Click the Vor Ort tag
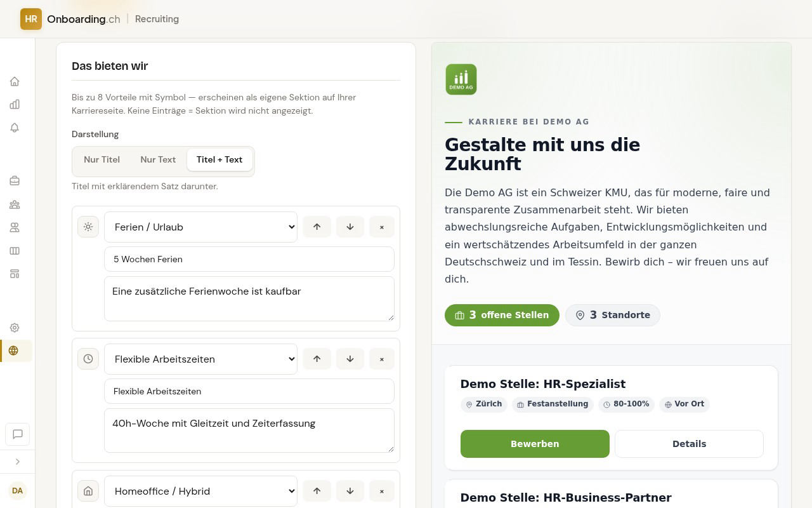 click(684, 404)
